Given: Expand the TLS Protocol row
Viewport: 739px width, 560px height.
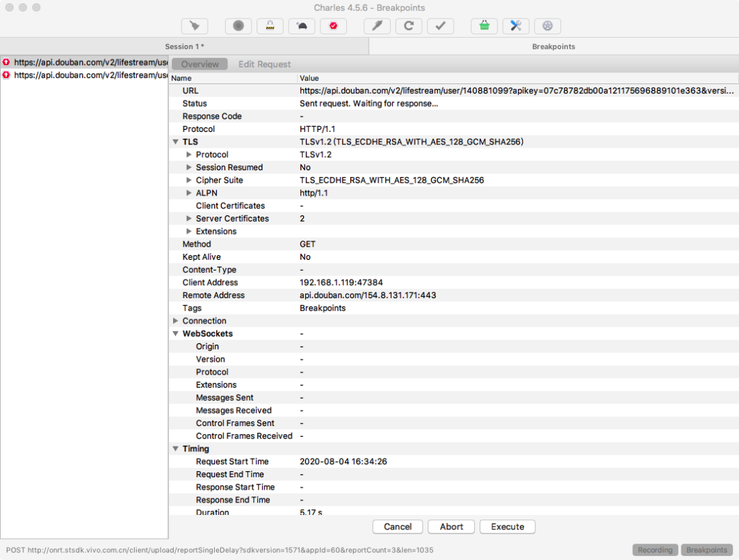Looking at the screenshot, I should pyautogui.click(x=189, y=155).
